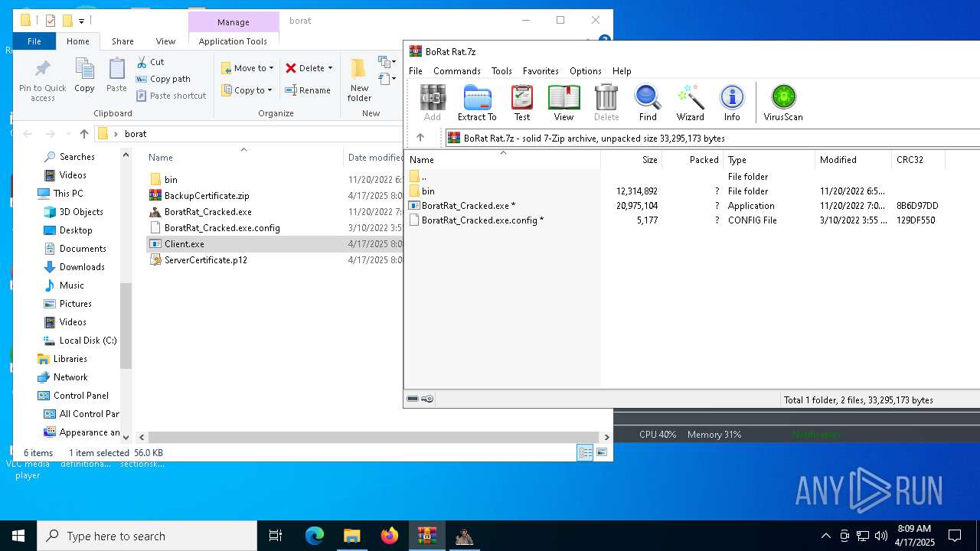Screen dimensions: 980x551
Task: Cut the selected file in Explorer
Action: [x=150, y=62]
